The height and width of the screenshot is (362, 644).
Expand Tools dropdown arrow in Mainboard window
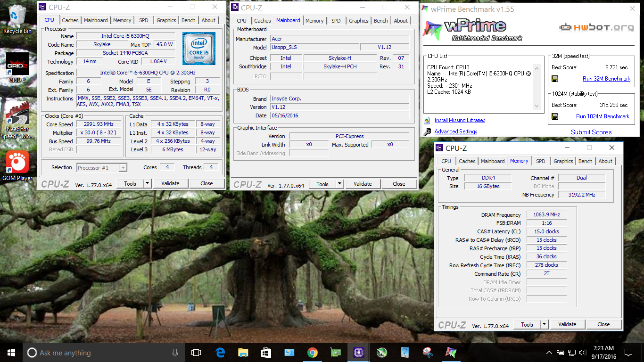tap(339, 184)
